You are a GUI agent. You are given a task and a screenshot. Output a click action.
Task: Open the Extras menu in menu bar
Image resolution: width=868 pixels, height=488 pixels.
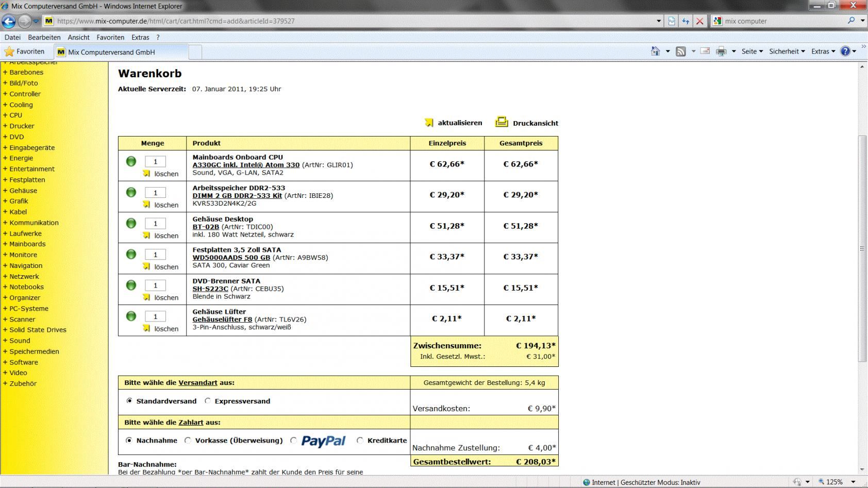pyautogui.click(x=140, y=37)
